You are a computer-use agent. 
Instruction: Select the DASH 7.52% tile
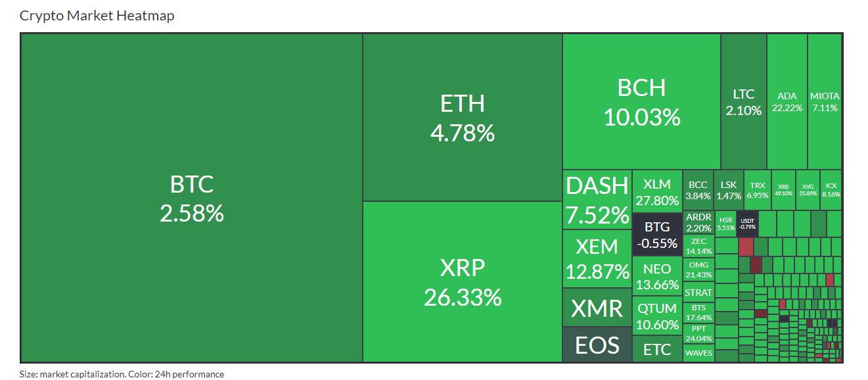[597, 200]
